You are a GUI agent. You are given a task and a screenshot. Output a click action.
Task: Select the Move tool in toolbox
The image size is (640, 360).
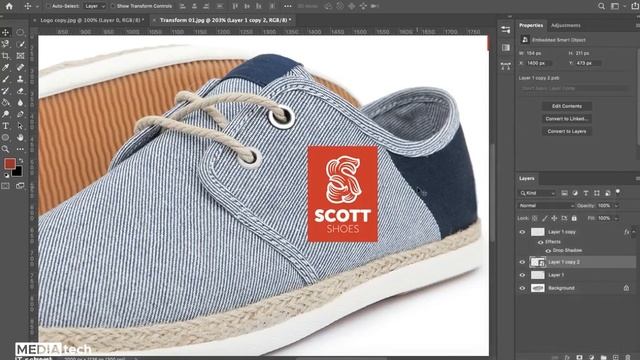pos(6,32)
